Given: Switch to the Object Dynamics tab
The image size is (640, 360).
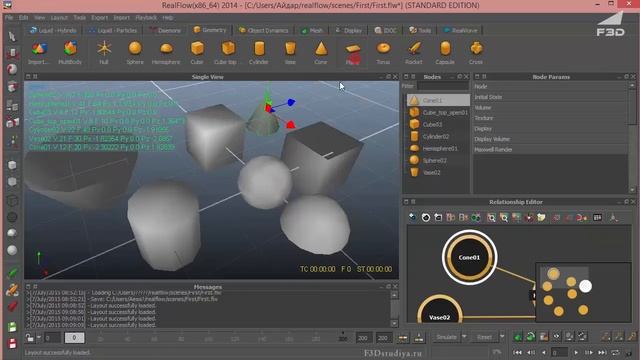Looking at the screenshot, I should (263, 31).
